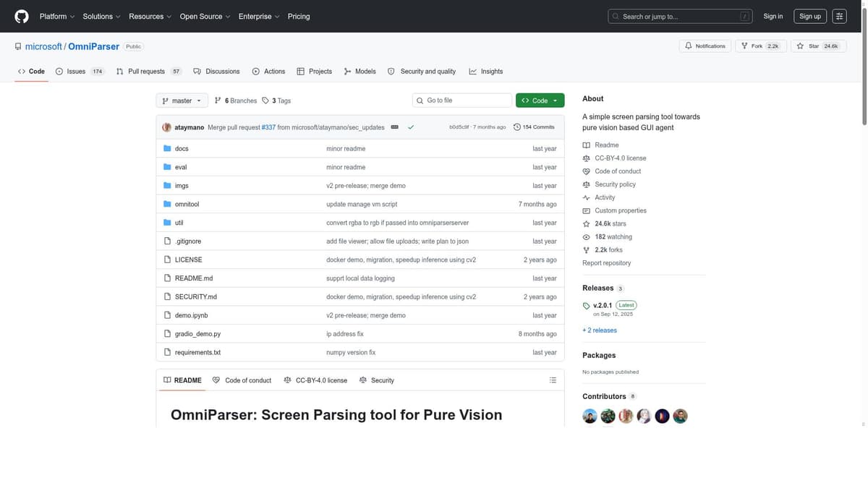Open the README outline icon

coord(553,380)
